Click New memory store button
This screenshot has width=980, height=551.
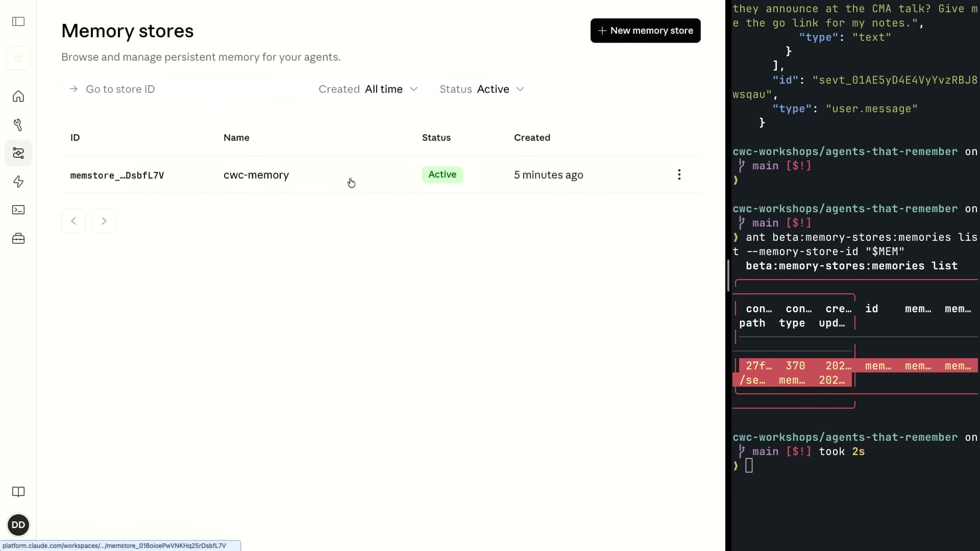(645, 31)
